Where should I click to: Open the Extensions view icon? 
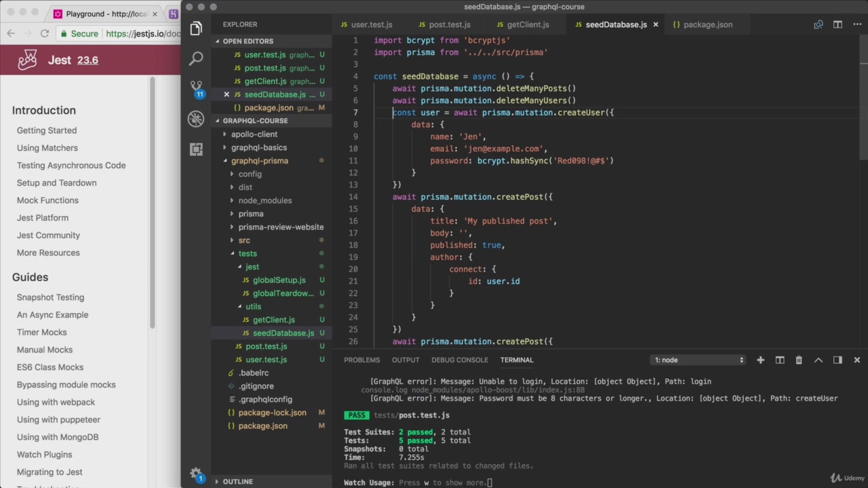[196, 149]
